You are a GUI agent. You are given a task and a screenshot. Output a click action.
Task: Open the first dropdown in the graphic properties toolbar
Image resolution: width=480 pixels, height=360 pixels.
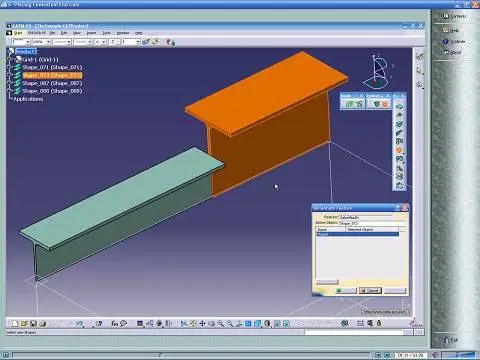coord(21,42)
